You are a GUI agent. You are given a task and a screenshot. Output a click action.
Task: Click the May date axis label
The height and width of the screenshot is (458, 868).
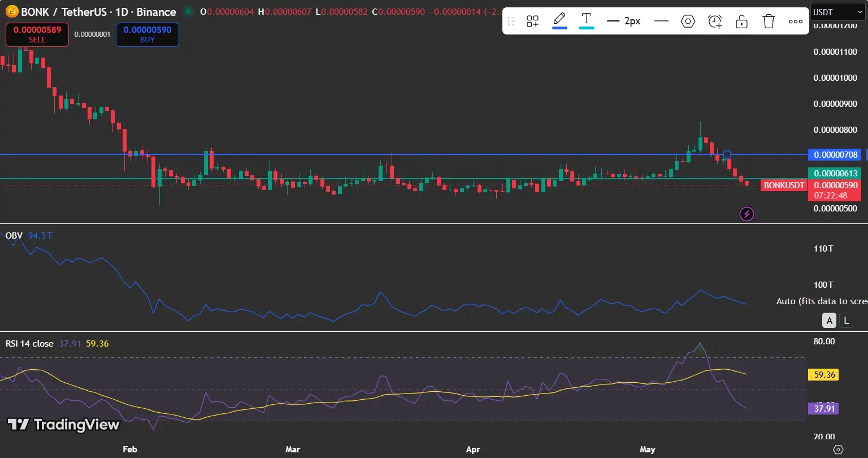[648, 450]
